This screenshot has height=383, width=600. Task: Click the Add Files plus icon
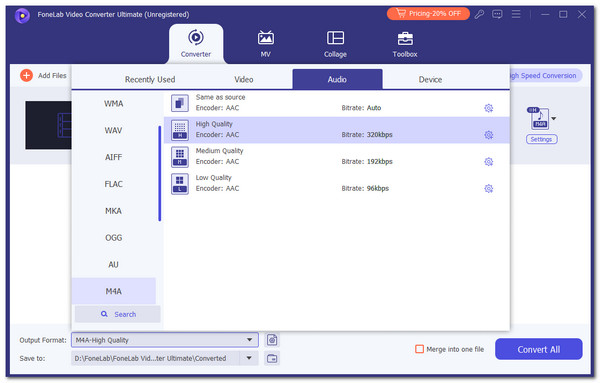(x=26, y=75)
